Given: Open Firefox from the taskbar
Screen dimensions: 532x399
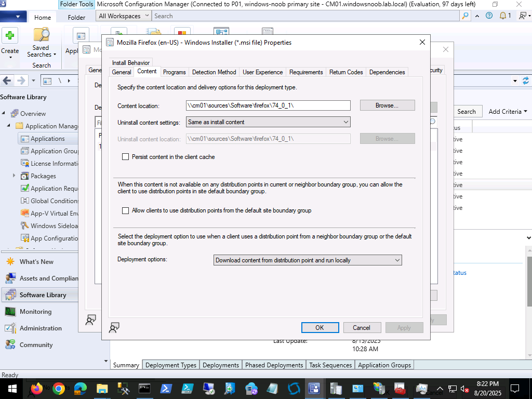Looking at the screenshot, I should pos(36,389).
